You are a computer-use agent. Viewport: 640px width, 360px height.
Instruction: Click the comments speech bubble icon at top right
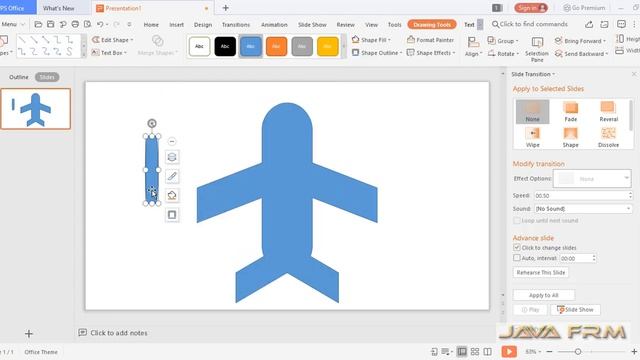[x=621, y=24]
